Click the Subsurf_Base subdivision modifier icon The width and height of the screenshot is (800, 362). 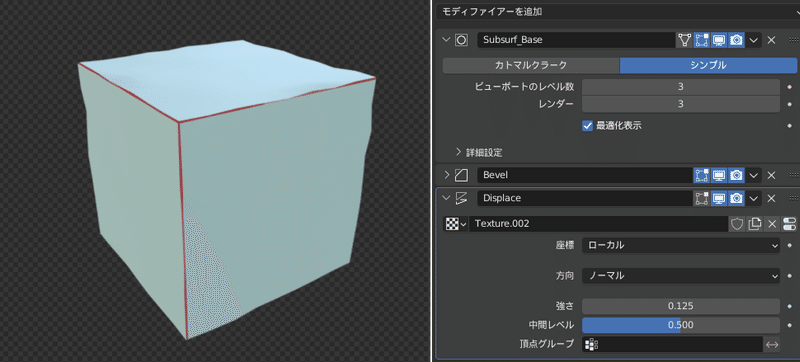(461, 40)
